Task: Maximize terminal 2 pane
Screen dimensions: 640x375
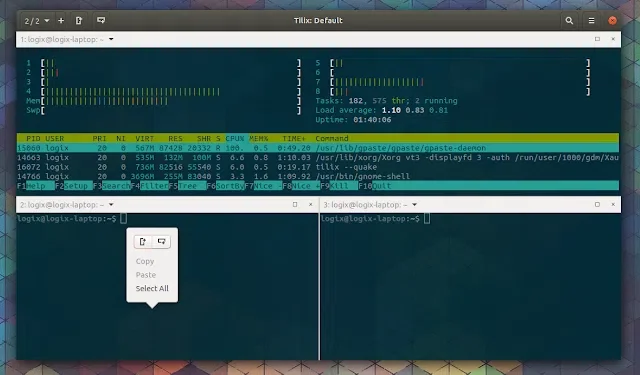Action: point(295,204)
